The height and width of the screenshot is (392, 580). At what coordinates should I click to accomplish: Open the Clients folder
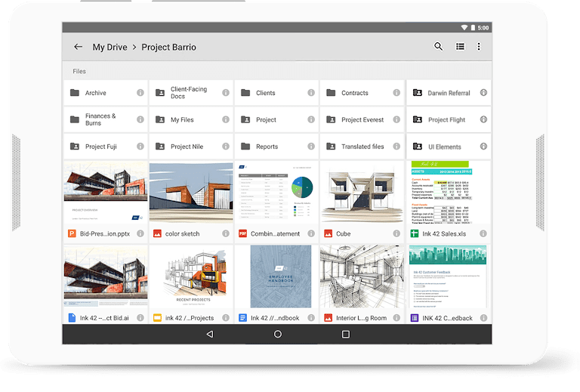point(276,92)
